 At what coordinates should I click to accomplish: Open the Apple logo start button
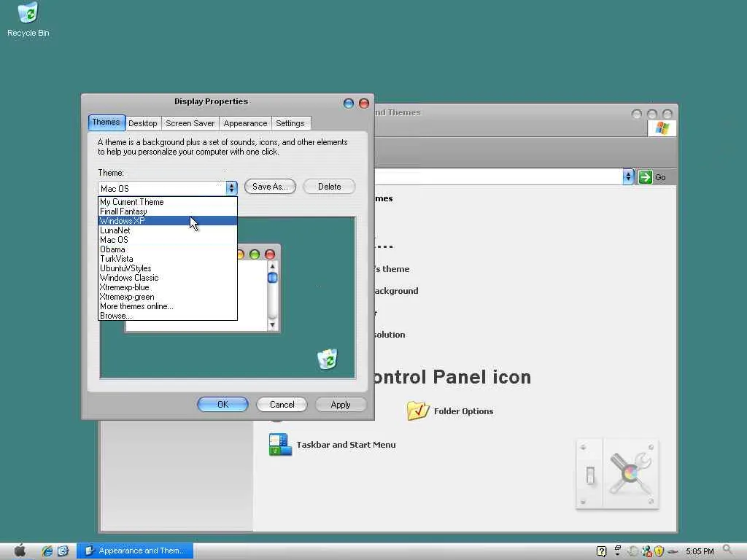pos(20,551)
